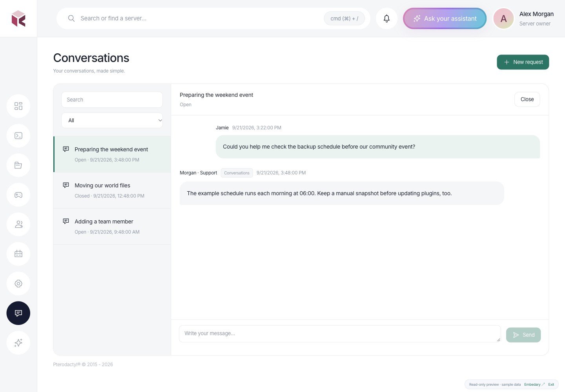The image size is (565, 392).
Task: Select the Preparing the weekend event conversation
Action: pyautogui.click(x=112, y=154)
